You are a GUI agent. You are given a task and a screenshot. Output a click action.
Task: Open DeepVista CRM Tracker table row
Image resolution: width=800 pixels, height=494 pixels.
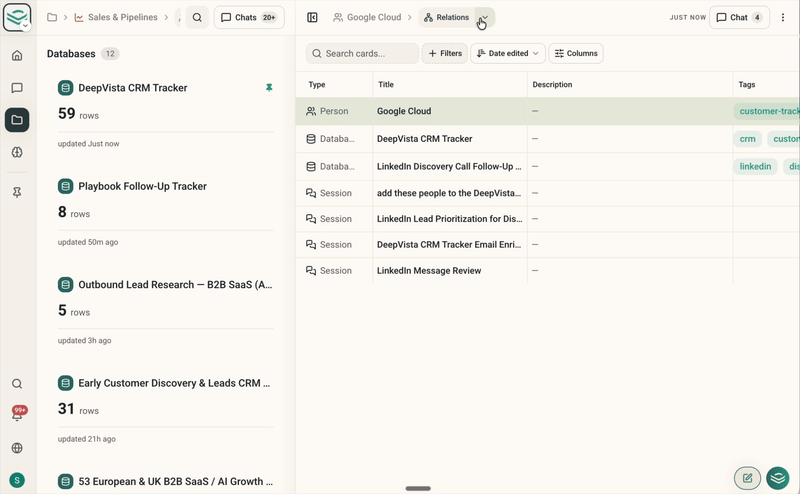[547, 139]
